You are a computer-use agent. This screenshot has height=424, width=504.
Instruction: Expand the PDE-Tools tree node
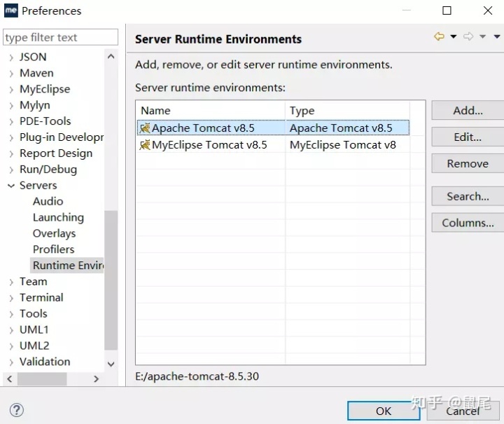click(11, 122)
